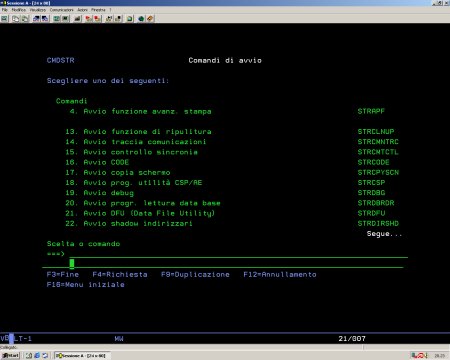Click the STRCPYSCN command name
The height and width of the screenshot is (360, 450).
pos(378,172)
